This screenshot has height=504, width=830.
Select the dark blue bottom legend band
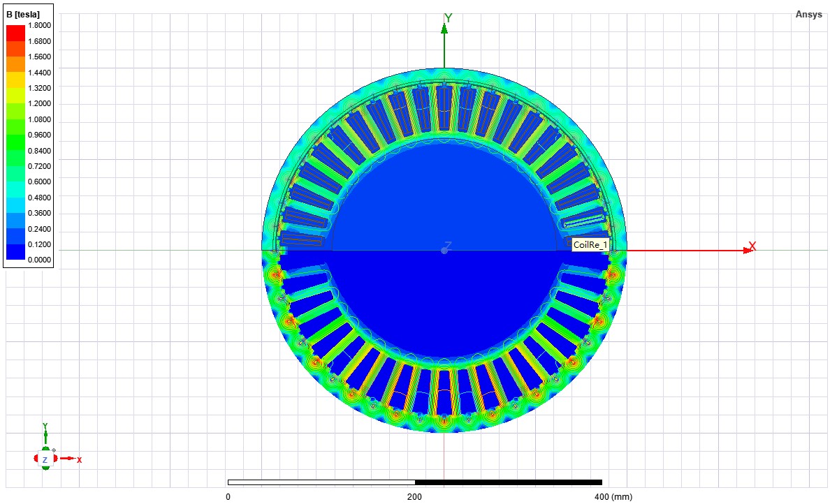tap(15, 252)
